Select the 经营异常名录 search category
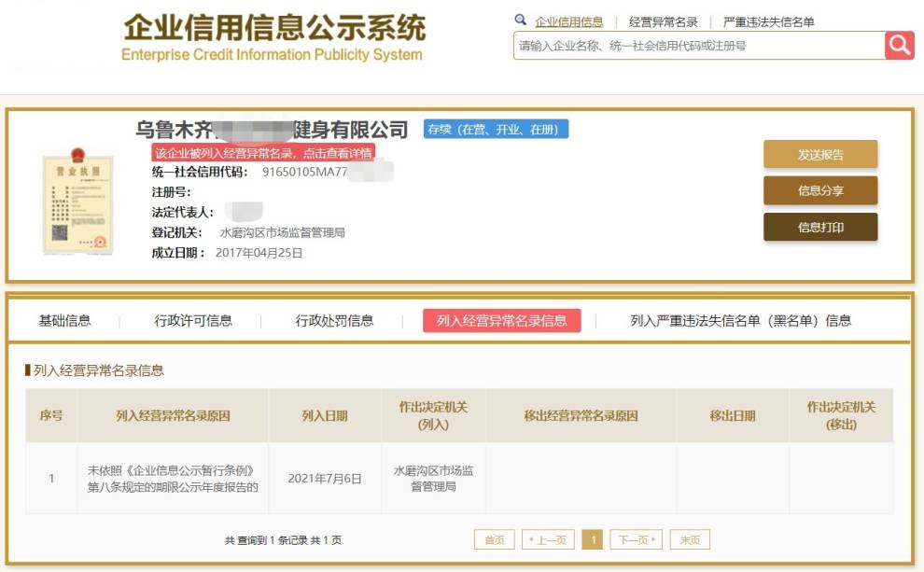The height and width of the screenshot is (572, 924). [x=663, y=21]
